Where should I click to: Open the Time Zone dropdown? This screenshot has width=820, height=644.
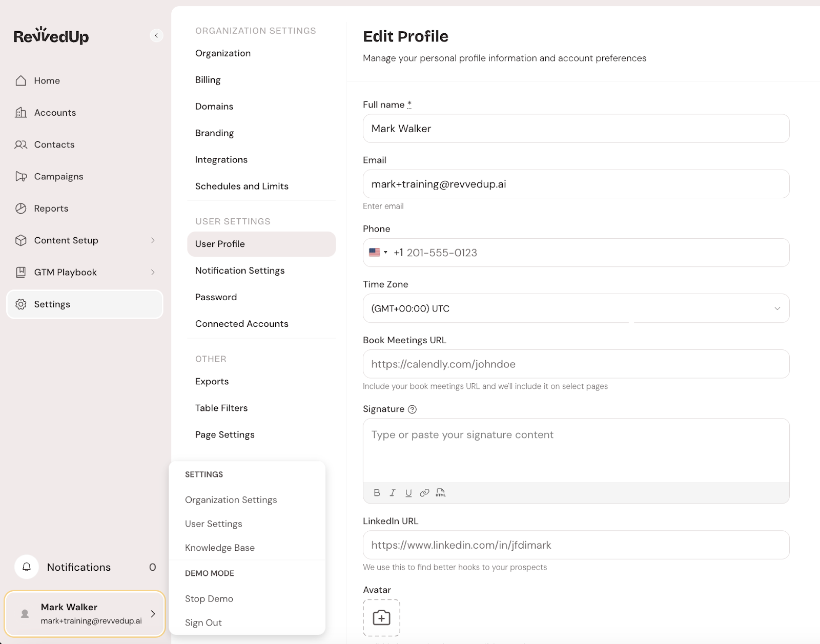point(576,308)
